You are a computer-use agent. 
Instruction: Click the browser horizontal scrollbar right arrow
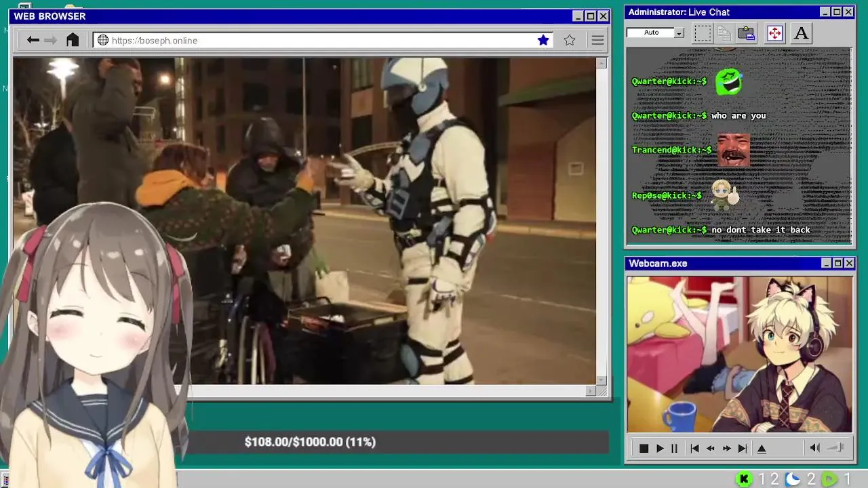click(590, 391)
